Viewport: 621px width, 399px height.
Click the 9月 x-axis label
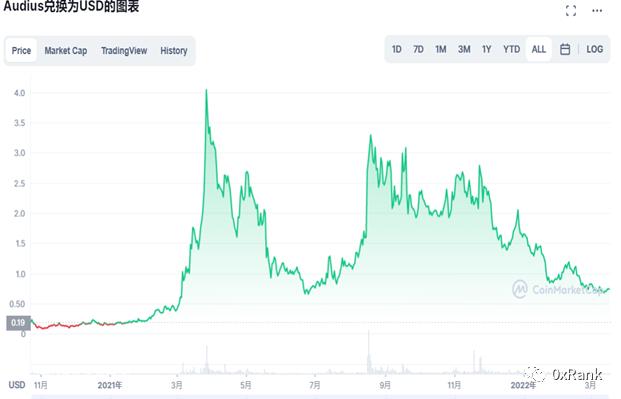pos(385,385)
